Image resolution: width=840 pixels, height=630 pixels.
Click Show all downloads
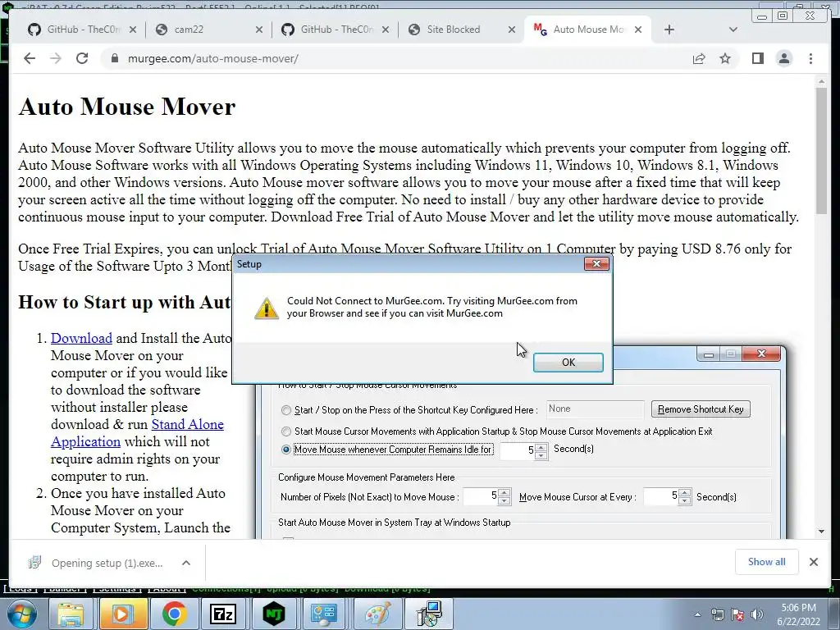pos(767,562)
